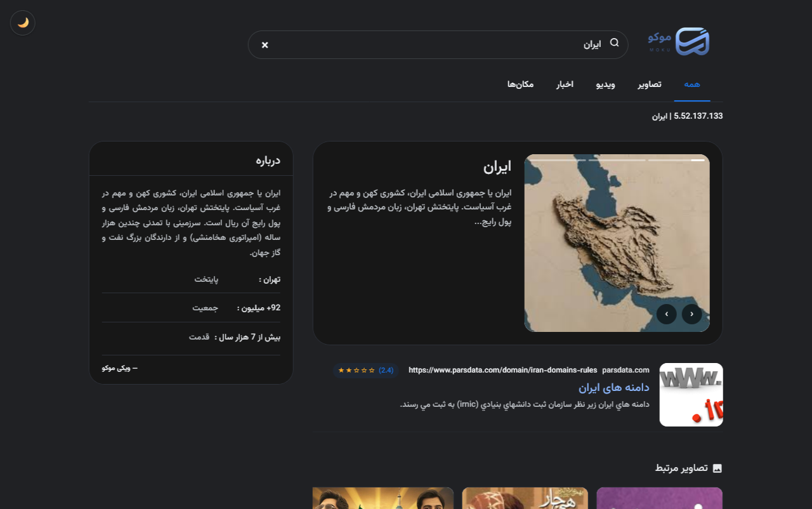Click the star rating badge 2.4
Image resolution: width=812 pixels, height=509 pixels.
pos(366,370)
